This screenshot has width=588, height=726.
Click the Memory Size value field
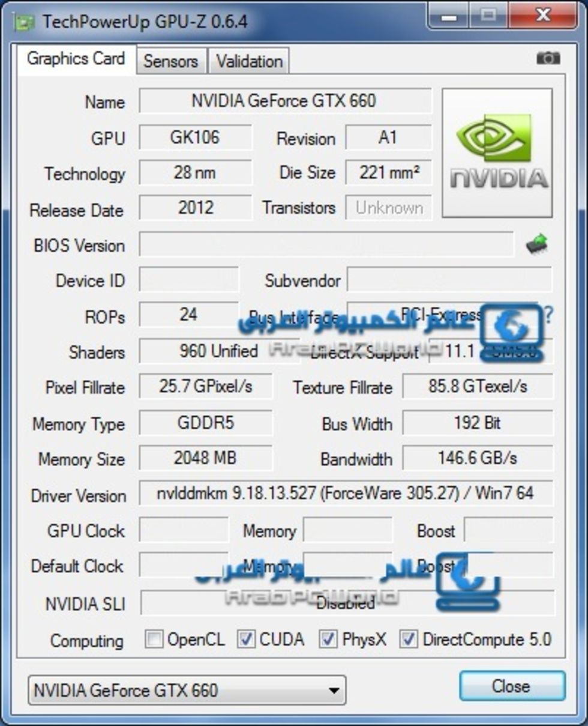(x=205, y=458)
